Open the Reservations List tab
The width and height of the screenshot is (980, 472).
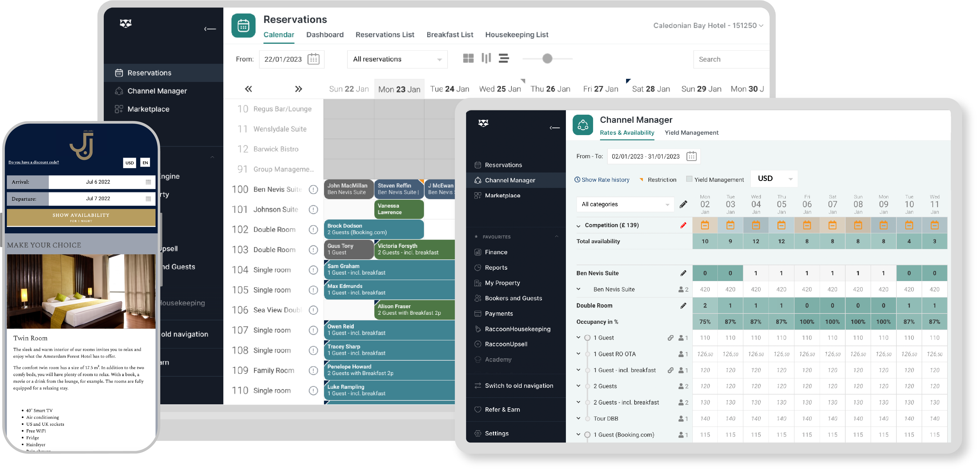click(x=385, y=34)
